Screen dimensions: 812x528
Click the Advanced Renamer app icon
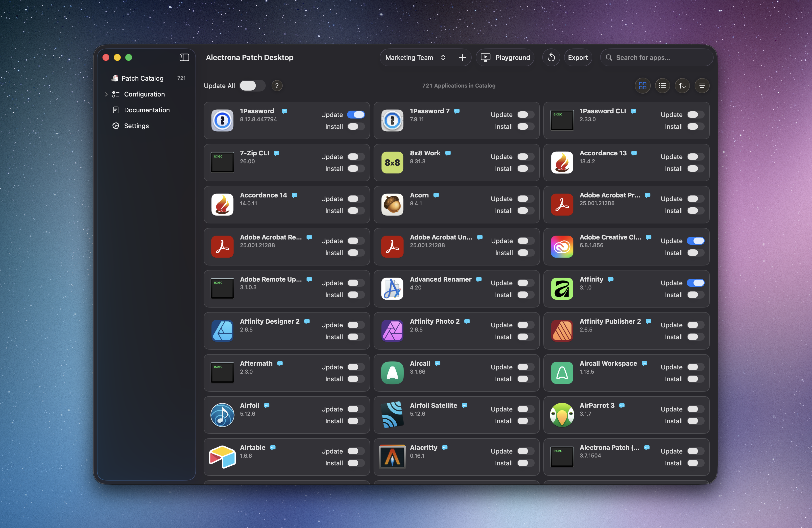click(x=392, y=288)
